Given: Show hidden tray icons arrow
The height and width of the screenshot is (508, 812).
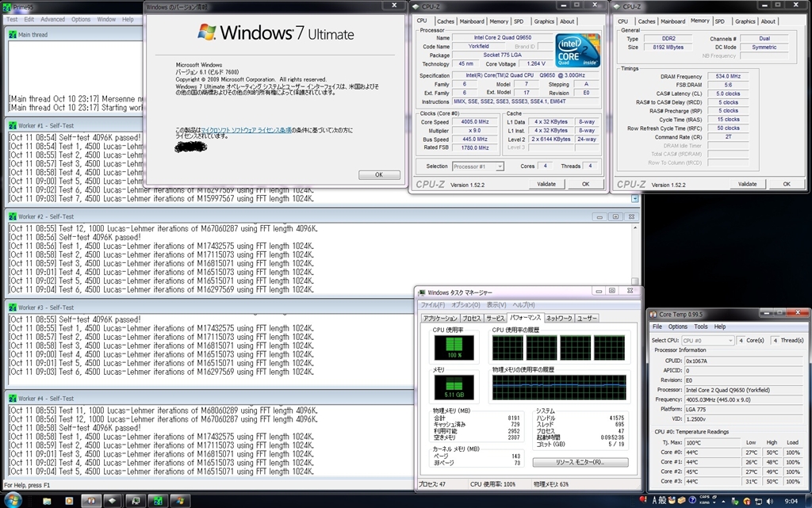Looking at the screenshot, I should click(723, 502).
